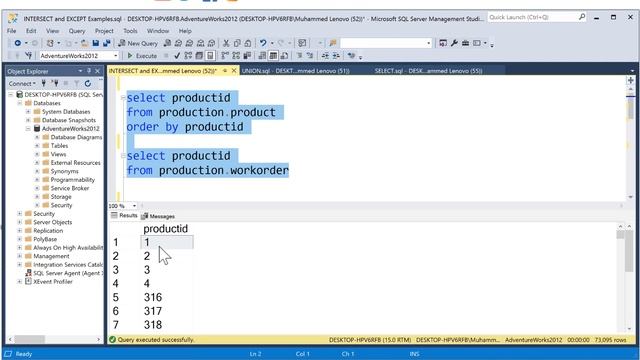Refresh the Object Explorer tree

coord(88,83)
